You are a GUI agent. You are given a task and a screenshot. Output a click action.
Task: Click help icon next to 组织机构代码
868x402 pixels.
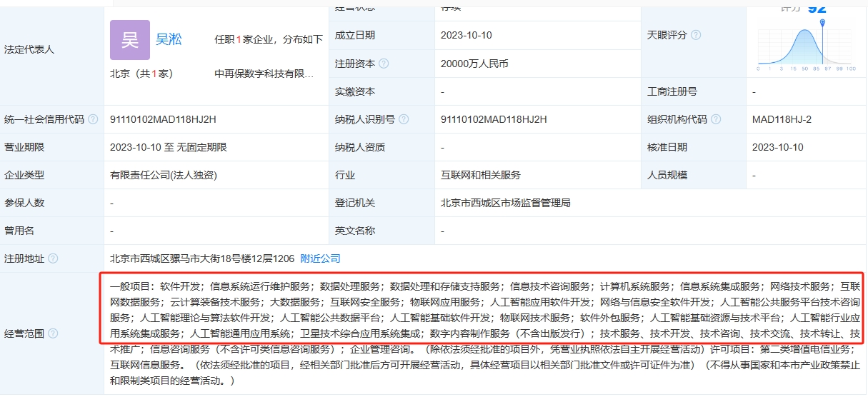pyautogui.click(x=716, y=119)
